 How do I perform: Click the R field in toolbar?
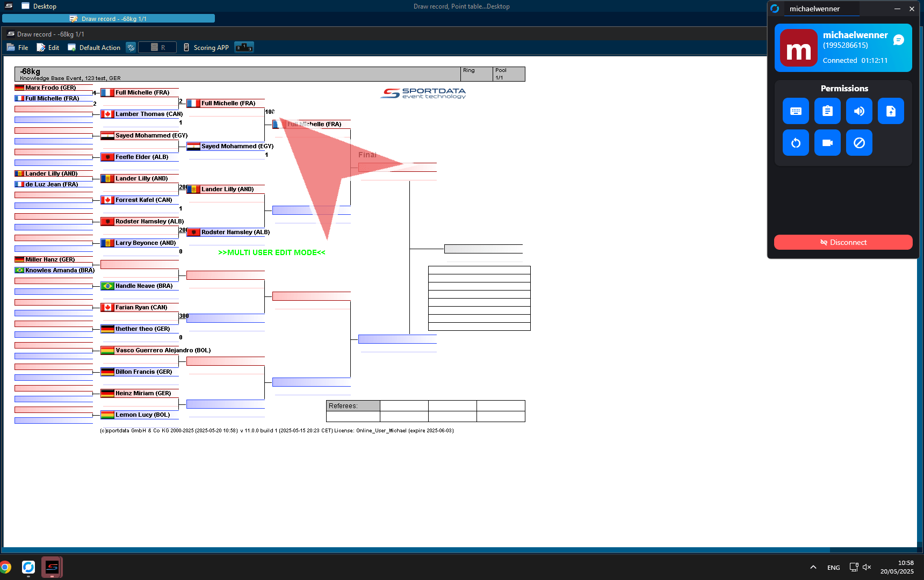[x=157, y=47]
